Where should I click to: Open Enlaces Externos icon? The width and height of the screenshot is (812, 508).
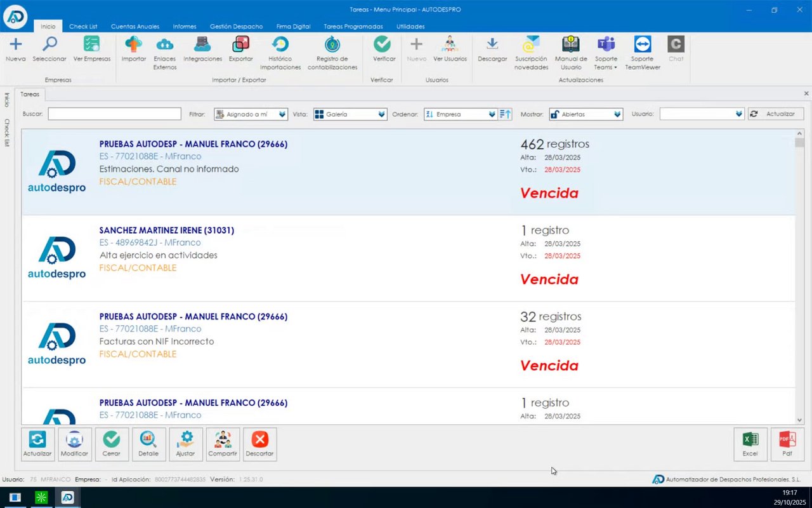tap(165, 44)
